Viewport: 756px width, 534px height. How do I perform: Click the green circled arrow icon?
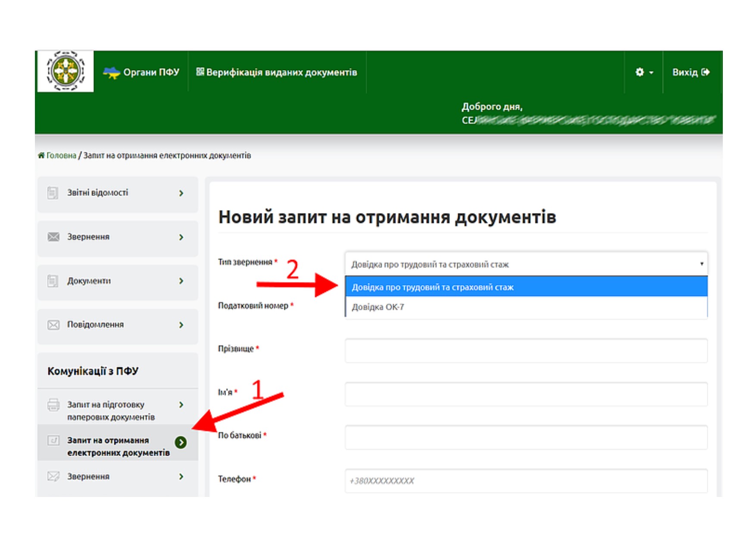181,442
